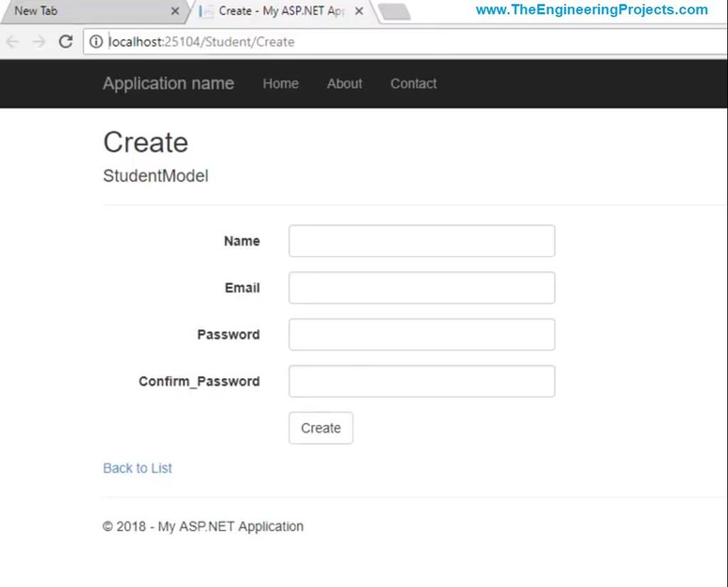Screen dimensions: 728x587
Task: Click the browser reload icon
Action: coord(65,42)
